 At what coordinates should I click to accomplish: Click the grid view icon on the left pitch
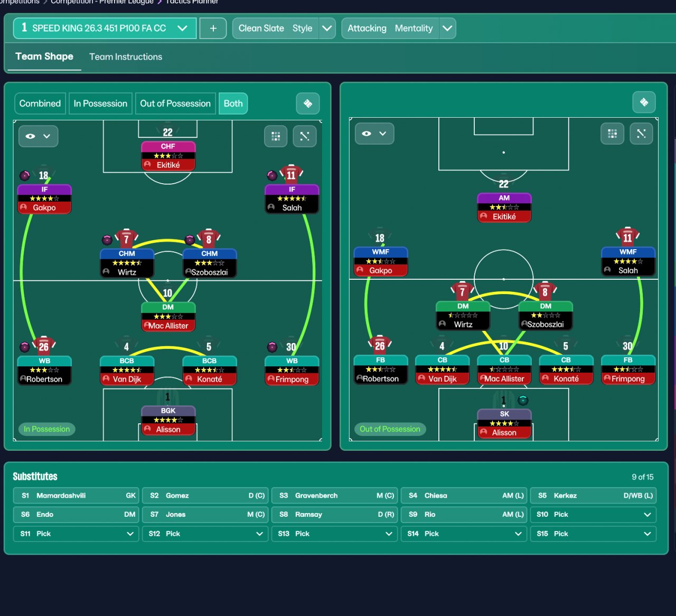tap(276, 136)
